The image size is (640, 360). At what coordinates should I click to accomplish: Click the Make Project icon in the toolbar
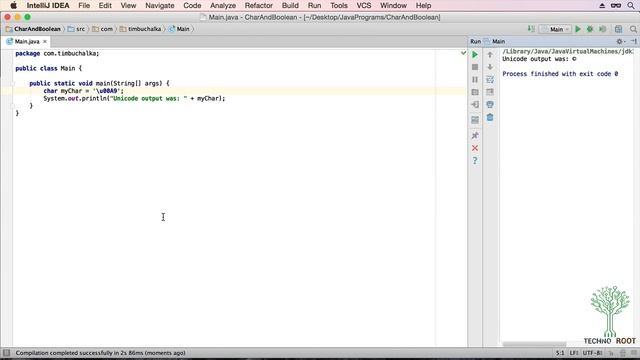coord(531,29)
